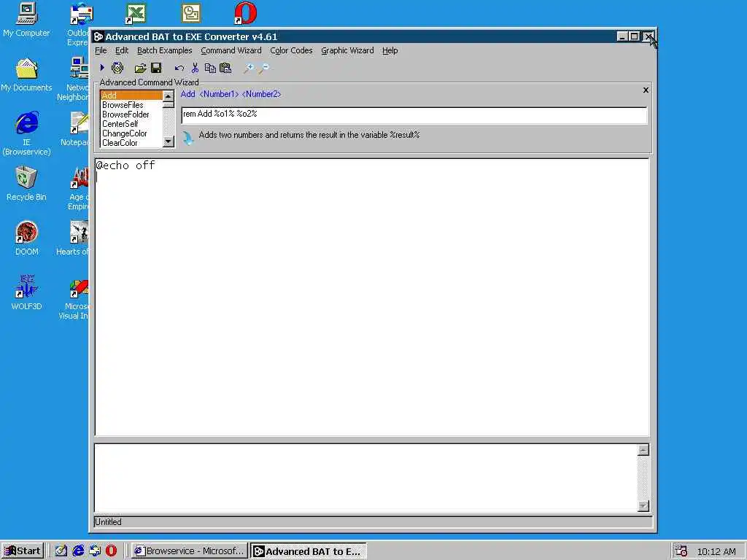
Task: Click the Recycle Bin desktop icon
Action: click(26, 184)
